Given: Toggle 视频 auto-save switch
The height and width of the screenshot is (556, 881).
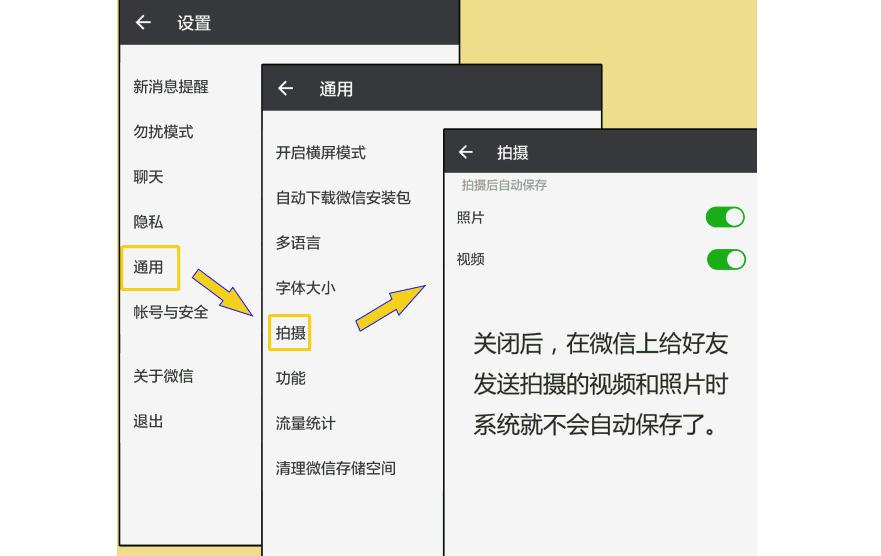Looking at the screenshot, I should (x=726, y=259).
